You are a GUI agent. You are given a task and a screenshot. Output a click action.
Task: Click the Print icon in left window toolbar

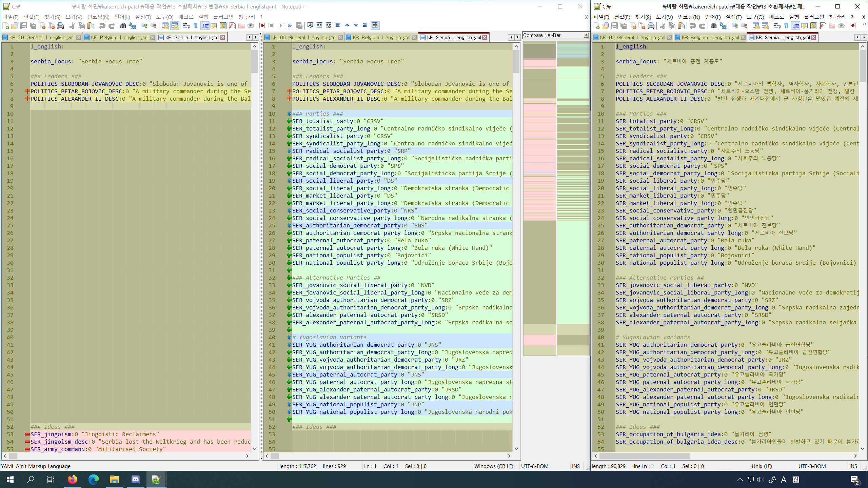[60, 26]
